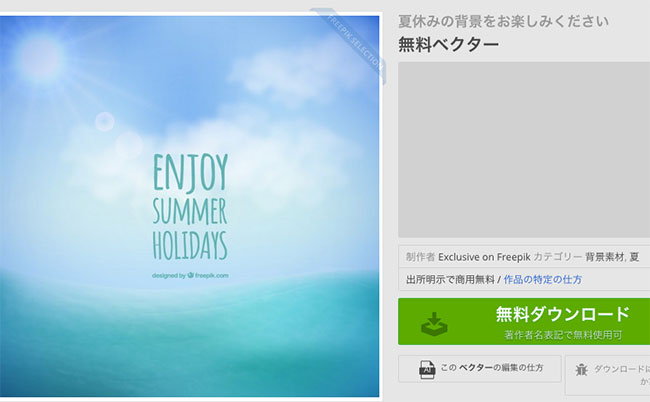Click the AI file icon
The image size is (650, 402).
427,369
